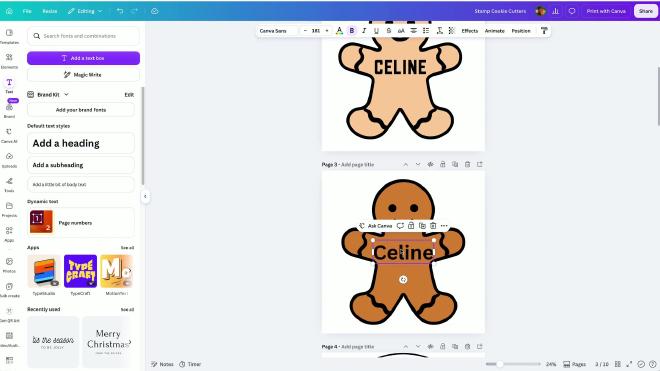Open the Effects panel

[470, 31]
